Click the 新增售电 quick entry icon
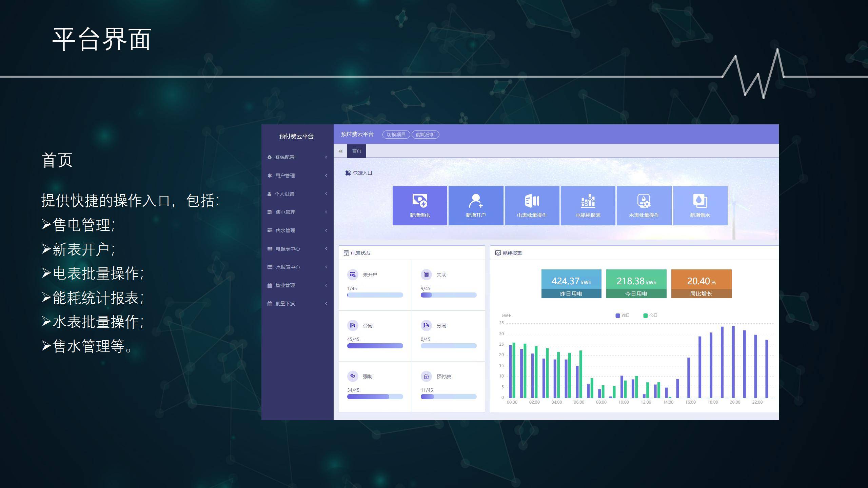 [419, 201]
